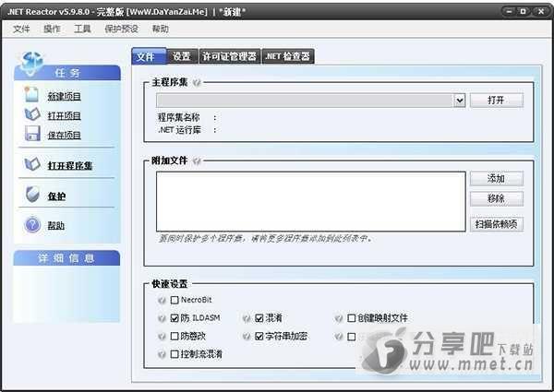Viewport: 554px width, 392px height.
Task: Enable the 控制流混淆 checkbox
Action: pyautogui.click(x=175, y=354)
